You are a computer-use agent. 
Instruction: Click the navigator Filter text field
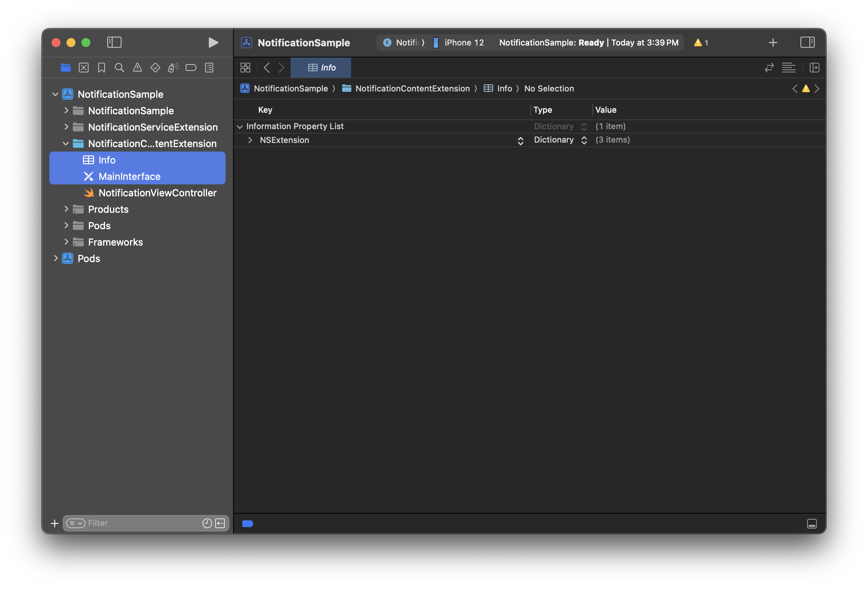click(142, 523)
